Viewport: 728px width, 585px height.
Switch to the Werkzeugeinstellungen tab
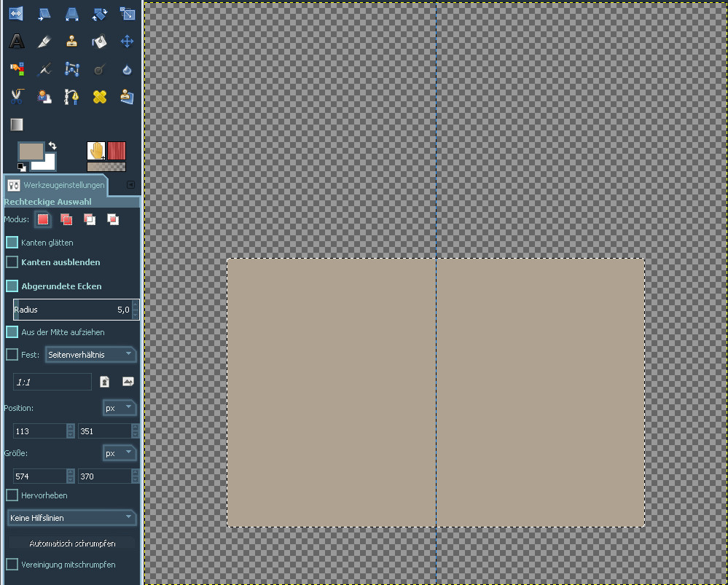pyautogui.click(x=56, y=185)
